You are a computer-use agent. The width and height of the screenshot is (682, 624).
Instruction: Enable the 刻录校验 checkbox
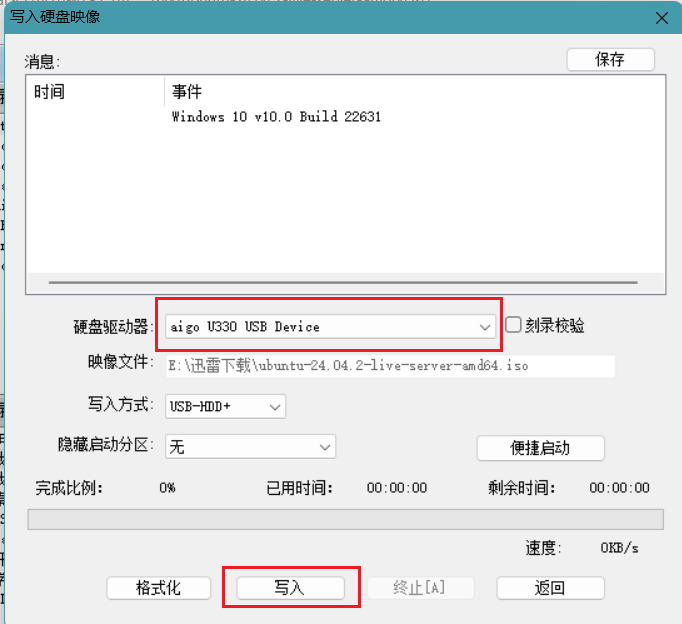coord(513,325)
